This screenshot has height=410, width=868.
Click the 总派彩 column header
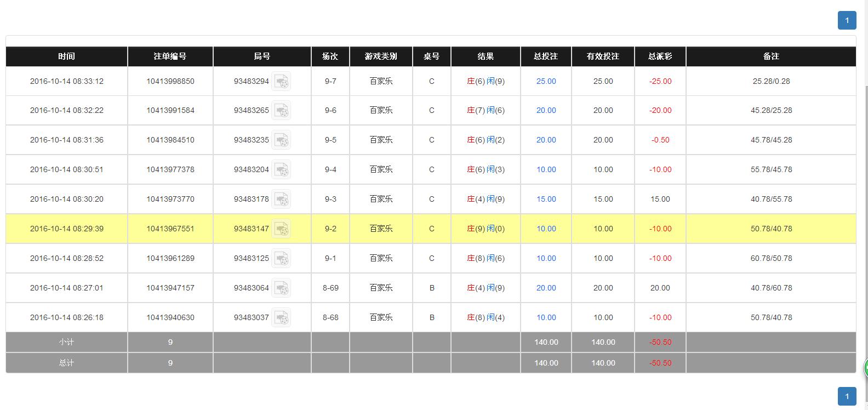point(660,56)
